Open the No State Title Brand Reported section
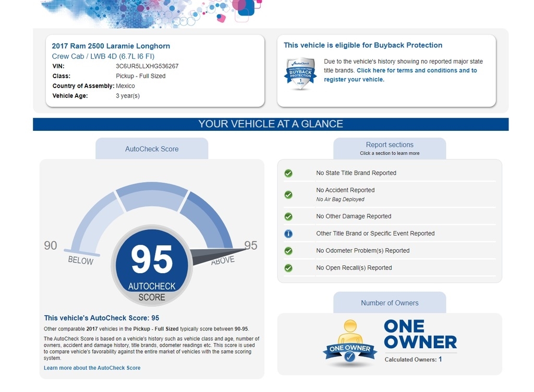The image size is (534, 392). tap(356, 173)
